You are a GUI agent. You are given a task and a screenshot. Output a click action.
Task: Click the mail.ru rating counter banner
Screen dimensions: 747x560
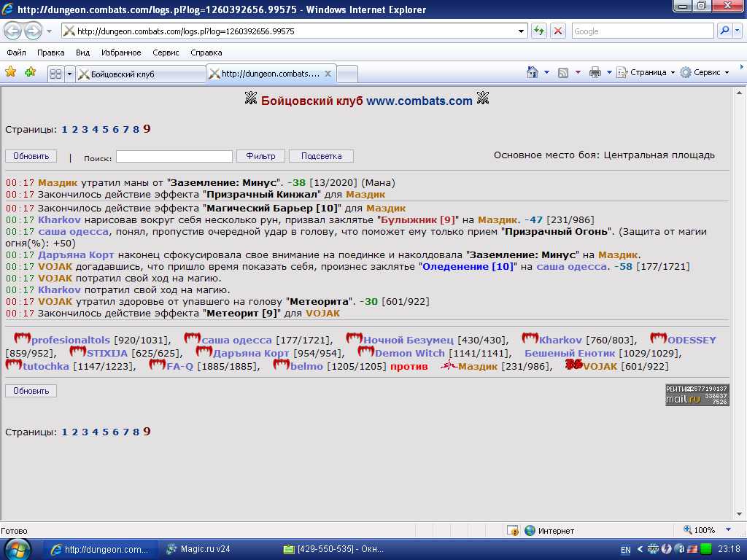pyautogui.click(x=697, y=395)
